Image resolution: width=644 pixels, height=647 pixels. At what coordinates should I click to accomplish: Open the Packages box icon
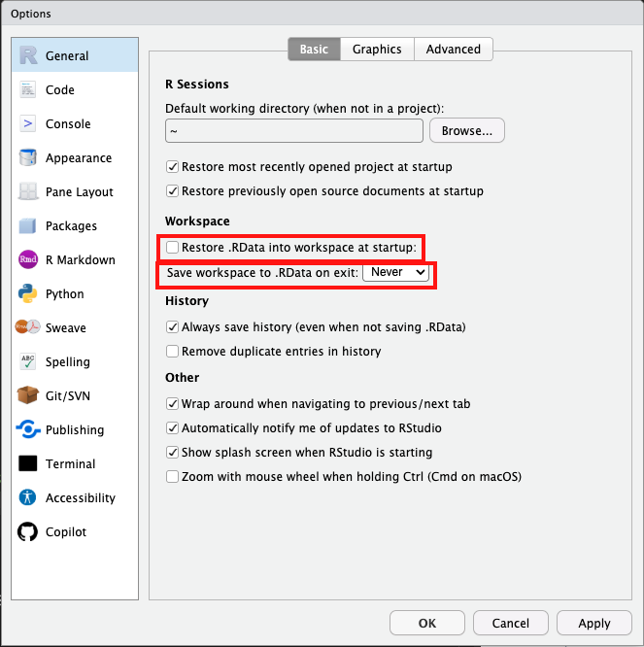28,226
